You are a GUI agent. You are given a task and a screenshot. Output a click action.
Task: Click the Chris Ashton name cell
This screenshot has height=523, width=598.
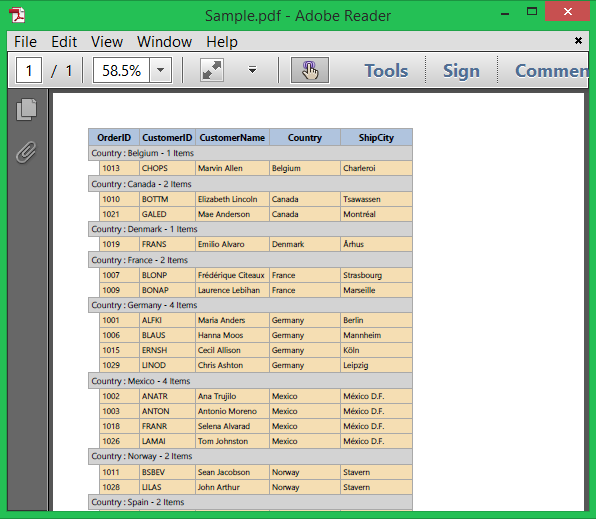click(232, 365)
